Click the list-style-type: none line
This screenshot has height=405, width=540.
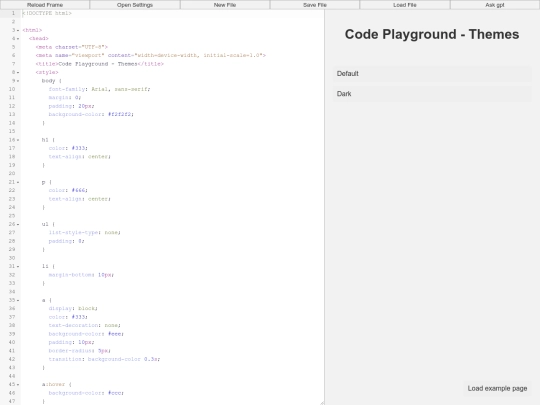pyautogui.click(x=84, y=232)
